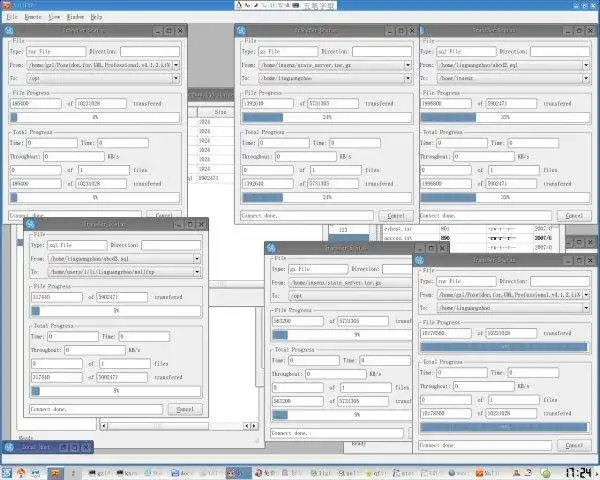
Task: Click the Chinese input method toolbar at top
Action: click(x=286, y=5)
